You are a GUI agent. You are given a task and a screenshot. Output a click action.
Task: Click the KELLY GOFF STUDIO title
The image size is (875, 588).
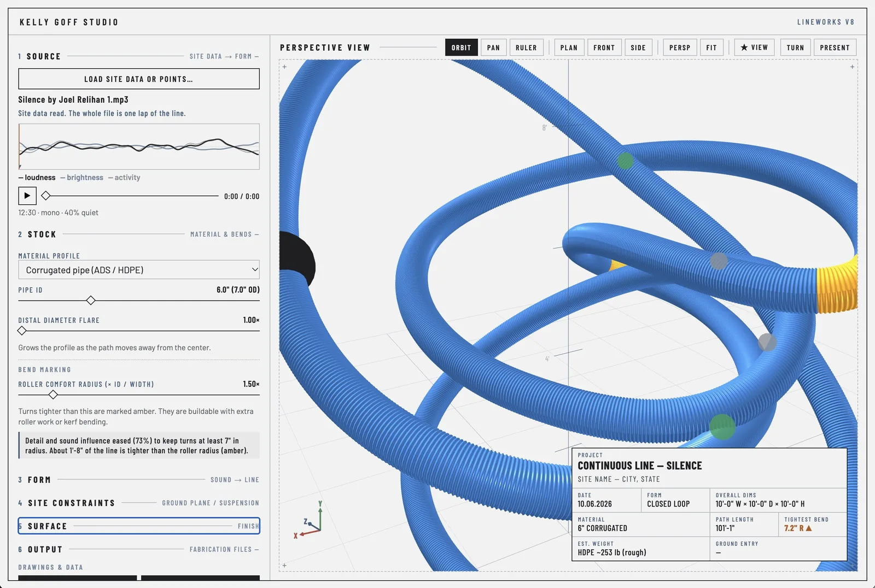(x=69, y=22)
